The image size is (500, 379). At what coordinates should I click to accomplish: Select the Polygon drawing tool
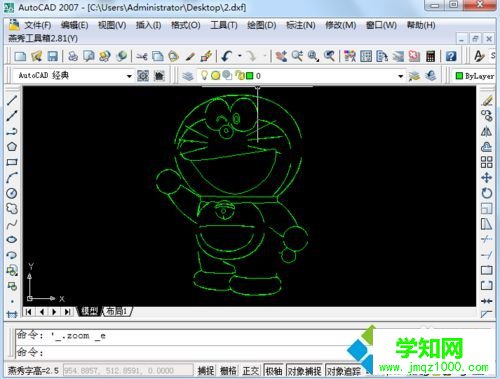pos(12,147)
